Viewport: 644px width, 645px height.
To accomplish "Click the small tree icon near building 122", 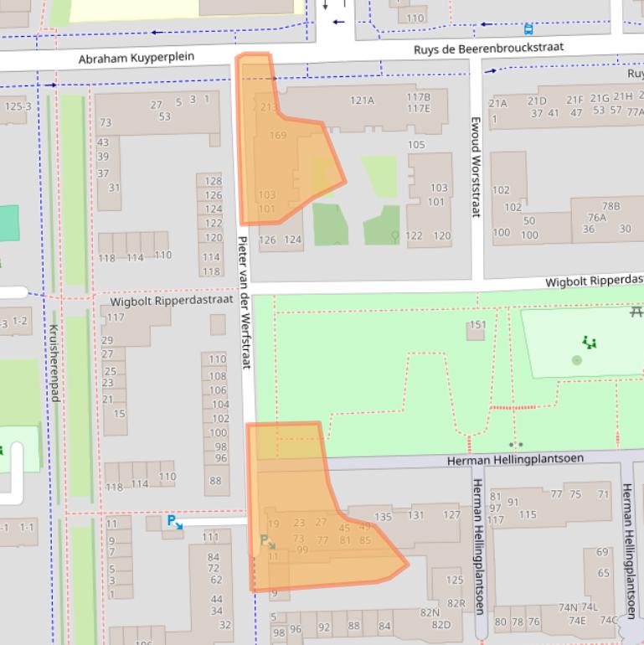I will coord(395,237).
